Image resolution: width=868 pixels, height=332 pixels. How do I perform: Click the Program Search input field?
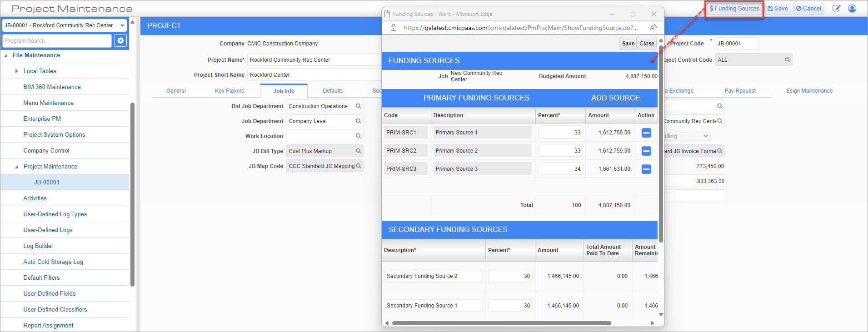57,40
